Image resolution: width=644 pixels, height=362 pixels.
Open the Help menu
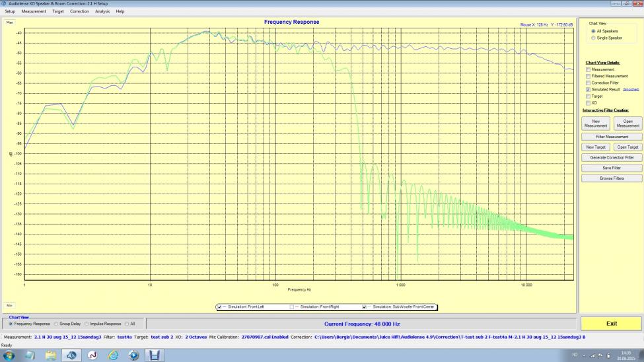(x=120, y=11)
